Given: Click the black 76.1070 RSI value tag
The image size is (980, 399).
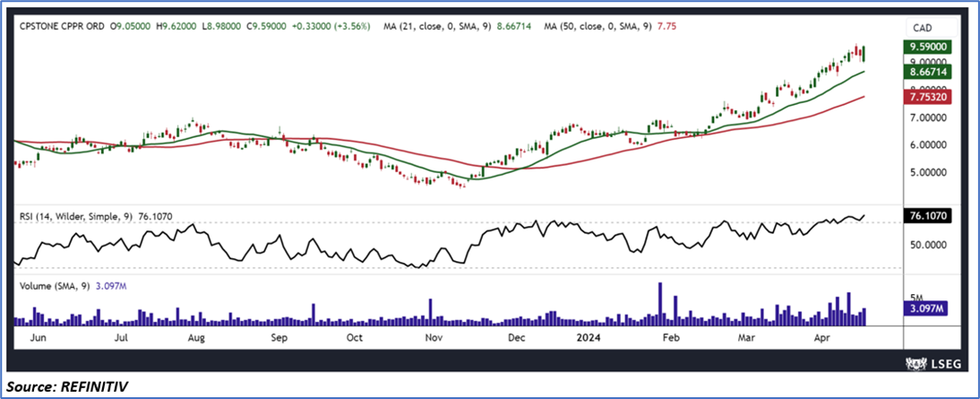Looking at the screenshot, I should 928,217.
